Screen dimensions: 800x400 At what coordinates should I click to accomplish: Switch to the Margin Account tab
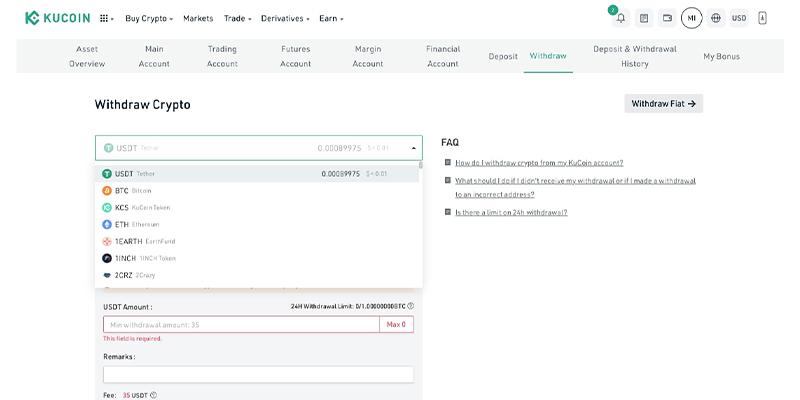click(368, 56)
